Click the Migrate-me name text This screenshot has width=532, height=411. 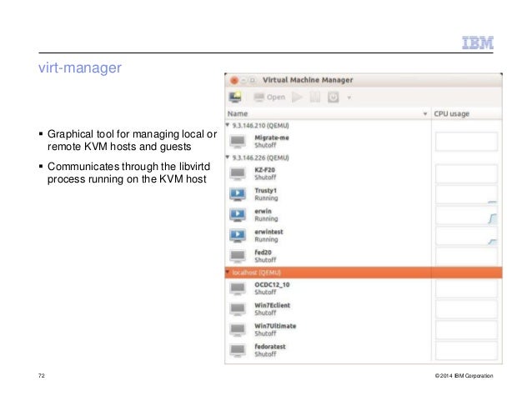pyautogui.click(x=272, y=138)
